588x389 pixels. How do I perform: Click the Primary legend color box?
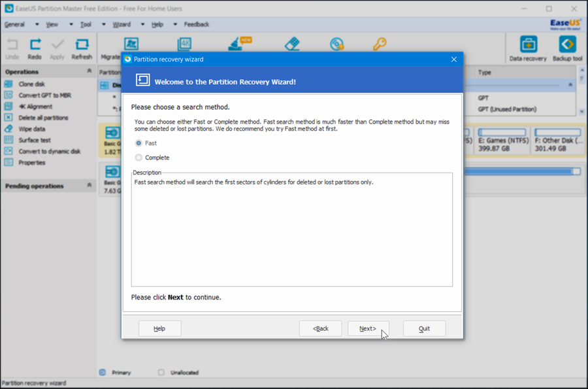click(103, 373)
